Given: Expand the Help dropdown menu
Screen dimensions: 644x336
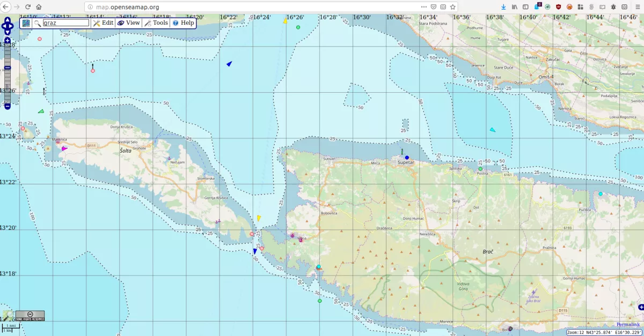Looking at the screenshot, I should click(183, 23).
